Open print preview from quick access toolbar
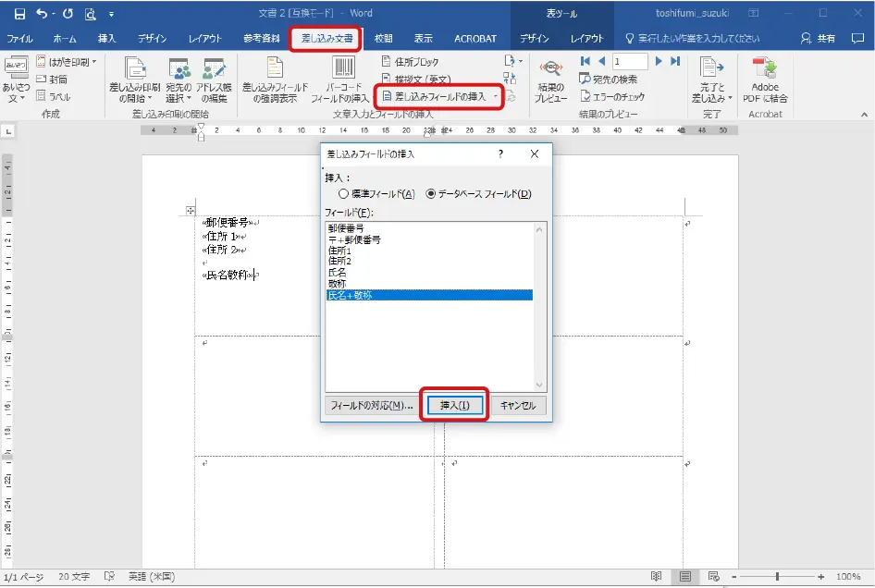 point(90,14)
